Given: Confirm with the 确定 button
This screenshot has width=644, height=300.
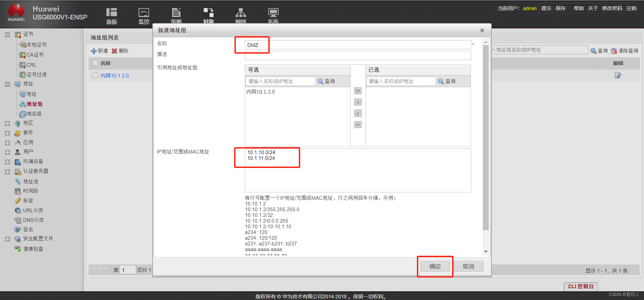Looking at the screenshot, I should tap(435, 266).
